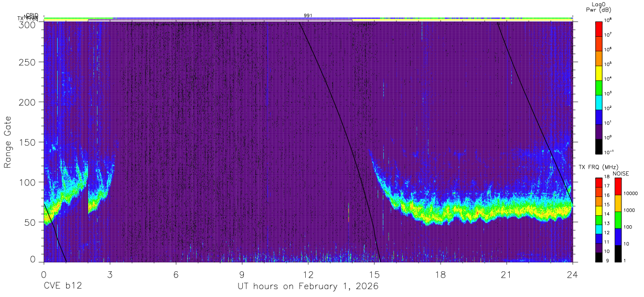
Task: Click the 'Range Gate' y-axis label
Action: tap(8, 142)
